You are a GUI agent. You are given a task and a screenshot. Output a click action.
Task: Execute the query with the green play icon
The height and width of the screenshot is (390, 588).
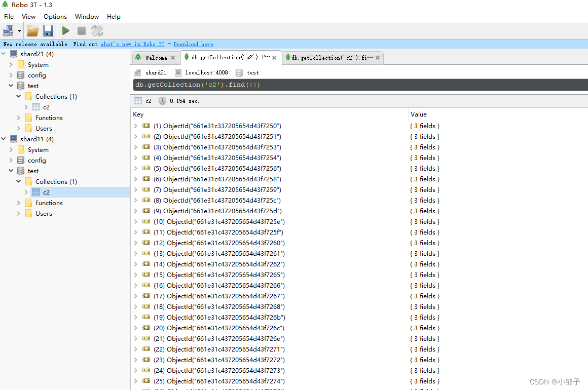[x=65, y=30]
